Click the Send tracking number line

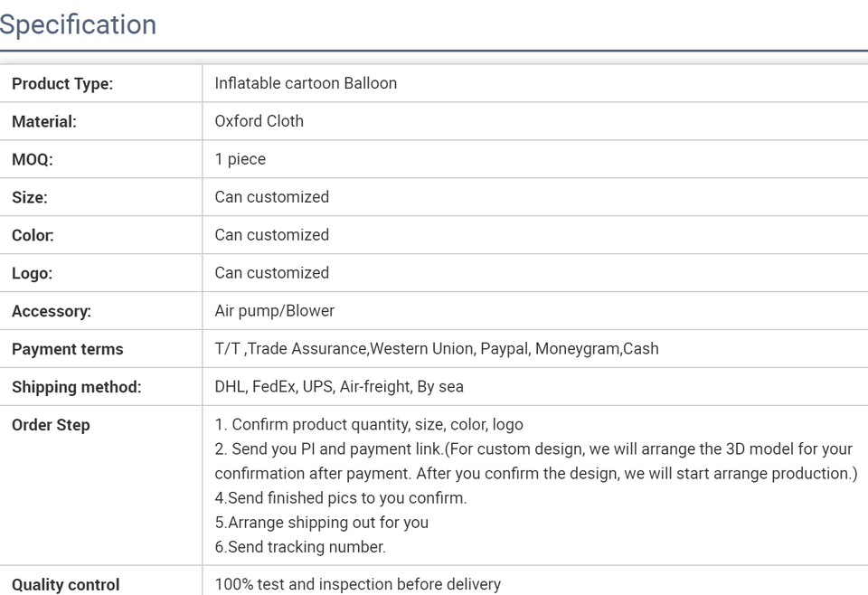300,547
